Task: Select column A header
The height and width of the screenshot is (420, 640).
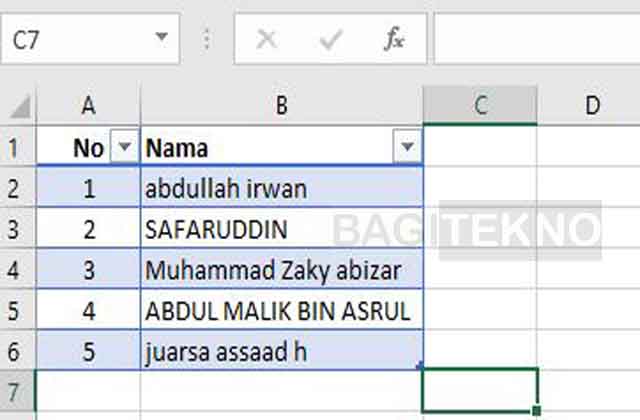Action: coord(89,106)
